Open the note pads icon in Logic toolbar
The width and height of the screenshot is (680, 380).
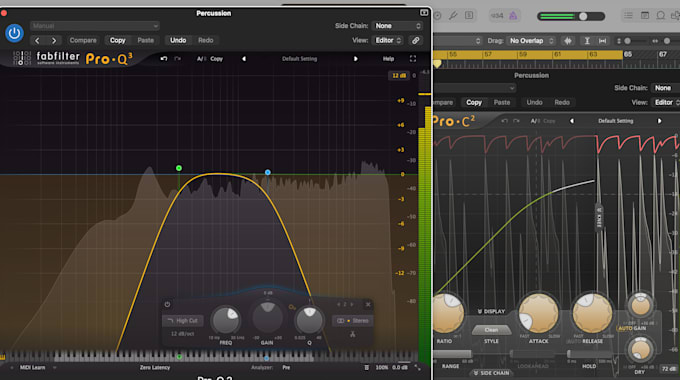click(x=645, y=16)
